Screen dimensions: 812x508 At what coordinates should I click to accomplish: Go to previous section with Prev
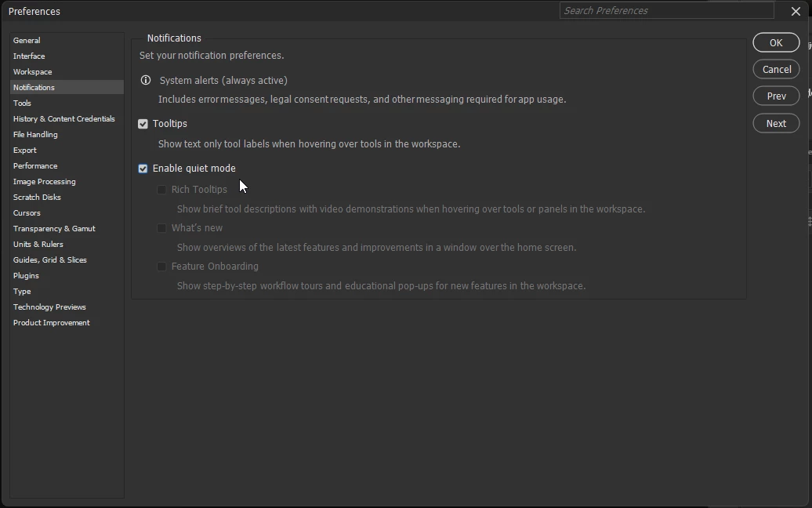coord(776,96)
